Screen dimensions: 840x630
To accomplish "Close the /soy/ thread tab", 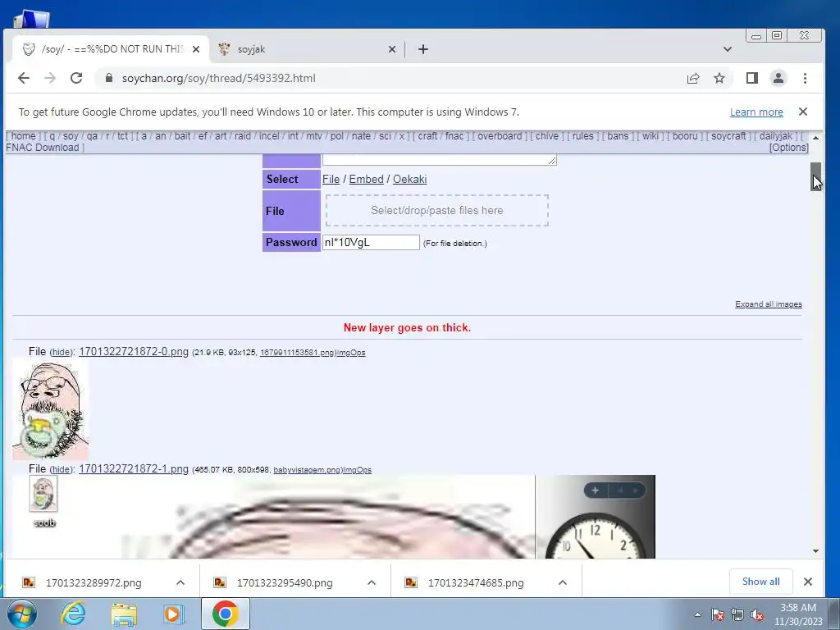I will tap(196, 49).
